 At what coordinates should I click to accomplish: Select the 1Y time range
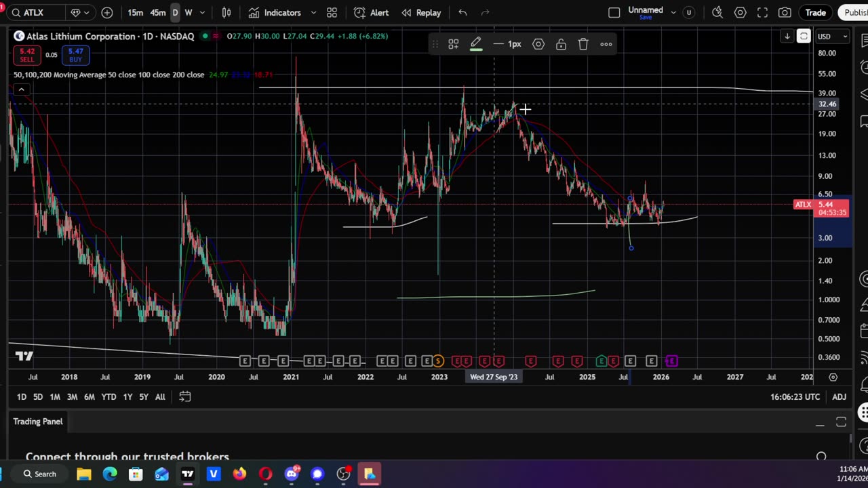click(x=127, y=396)
